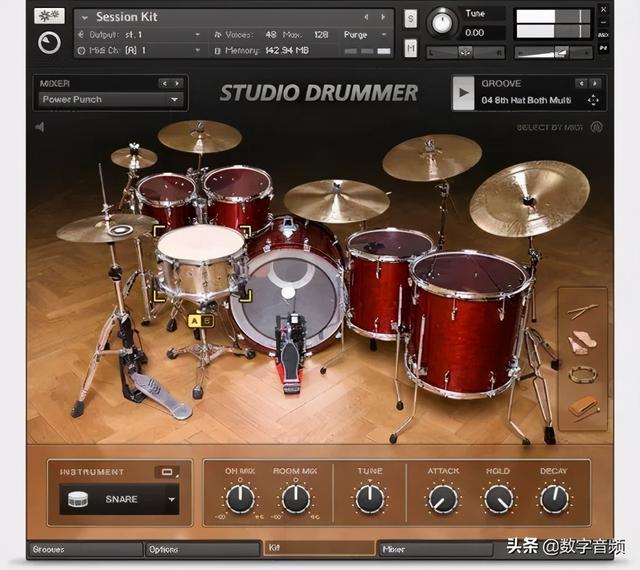Click the drag-groove crosshair icon

[x=593, y=100]
